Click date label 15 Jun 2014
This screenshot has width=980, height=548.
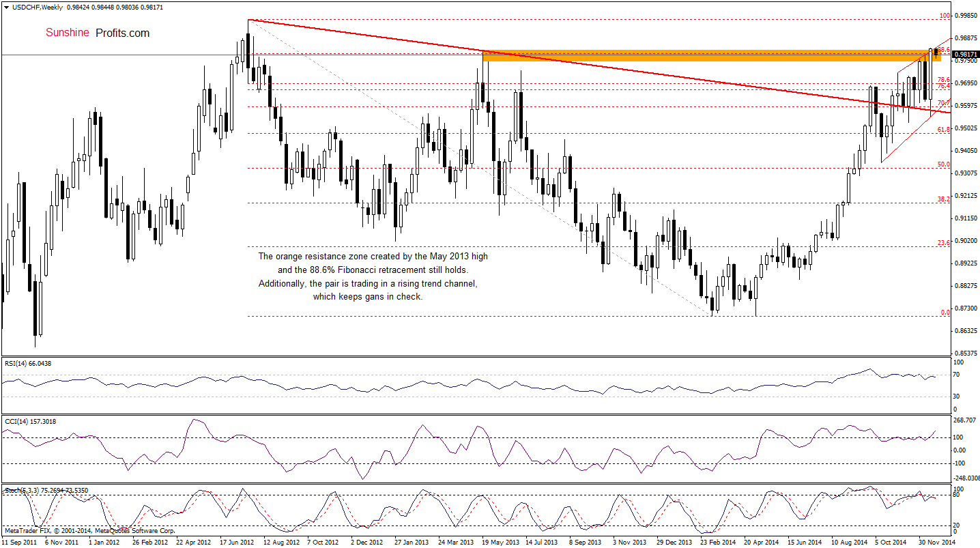pos(806,543)
